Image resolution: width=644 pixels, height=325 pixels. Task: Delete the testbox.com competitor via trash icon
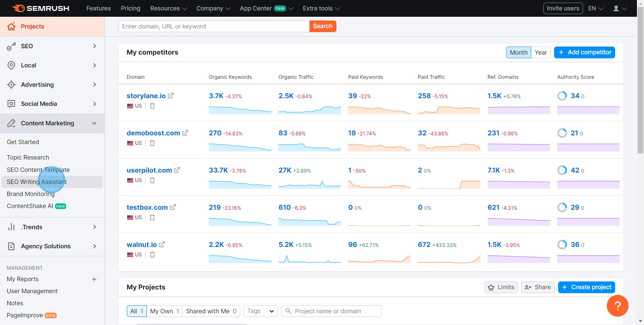pyautogui.click(x=152, y=217)
